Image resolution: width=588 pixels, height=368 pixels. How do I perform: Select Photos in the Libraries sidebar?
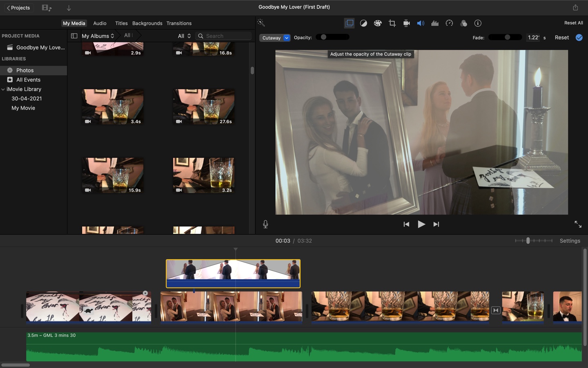tap(33, 70)
